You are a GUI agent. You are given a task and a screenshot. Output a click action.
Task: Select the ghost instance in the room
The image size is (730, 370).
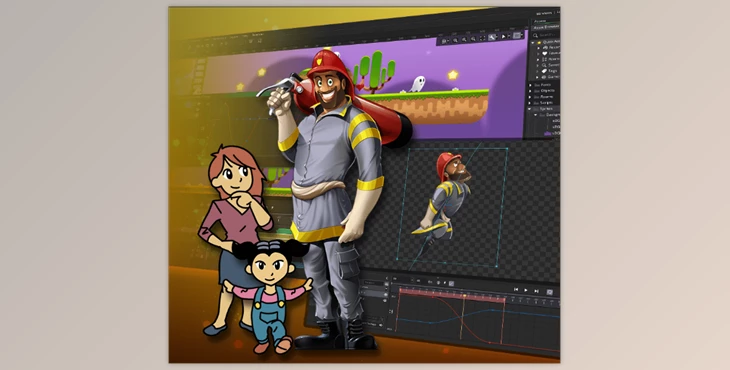(x=418, y=84)
